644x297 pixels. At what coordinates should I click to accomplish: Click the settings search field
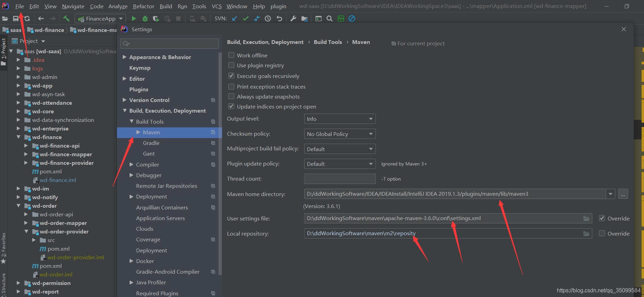click(x=169, y=44)
